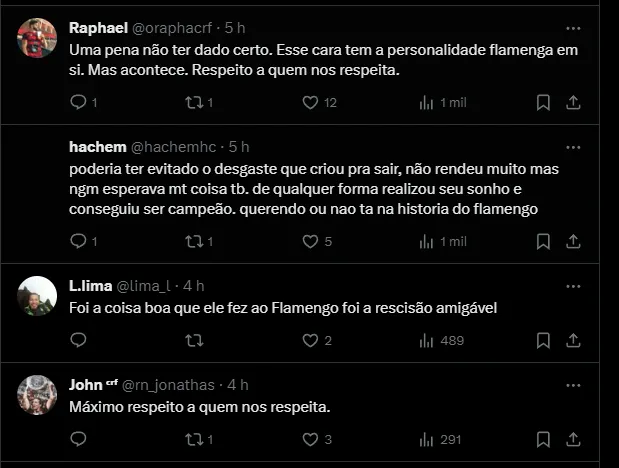Open Raphael's profile picture
Screen dimensions: 619x468
37,37
